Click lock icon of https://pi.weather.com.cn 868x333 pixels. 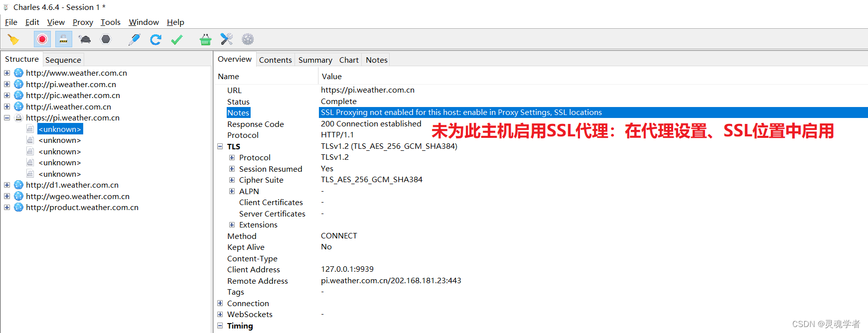coord(18,117)
